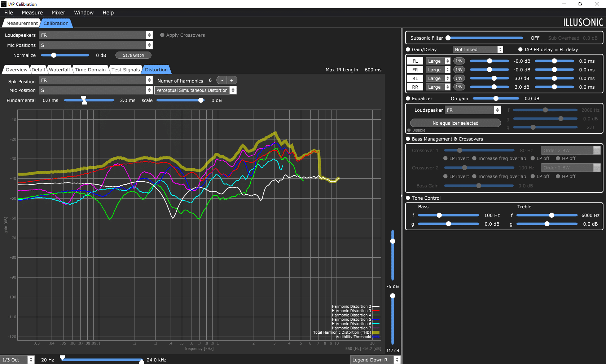This screenshot has height=364, width=606.
Task: Click the Save Graph button
Action: [x=133, y=55]
